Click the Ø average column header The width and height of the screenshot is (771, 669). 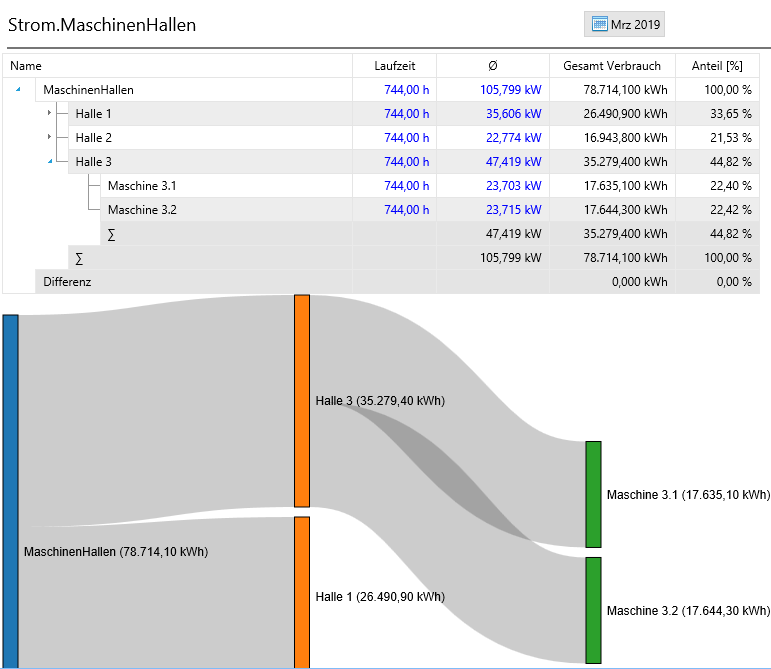pos(492,66)
